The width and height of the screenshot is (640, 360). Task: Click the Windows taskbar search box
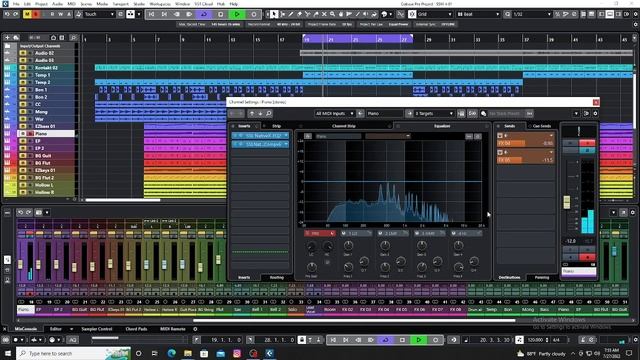pyautogui.click(x=73, y=353)
